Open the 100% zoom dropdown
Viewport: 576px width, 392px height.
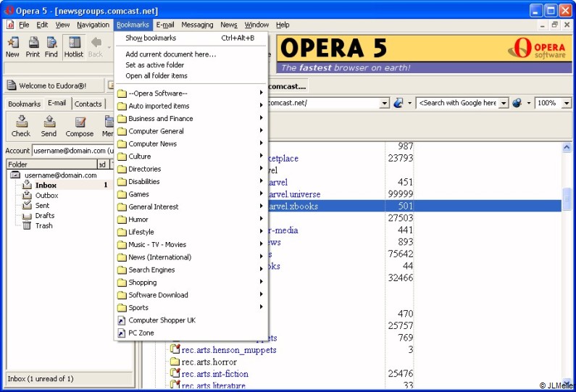[567, 103]
